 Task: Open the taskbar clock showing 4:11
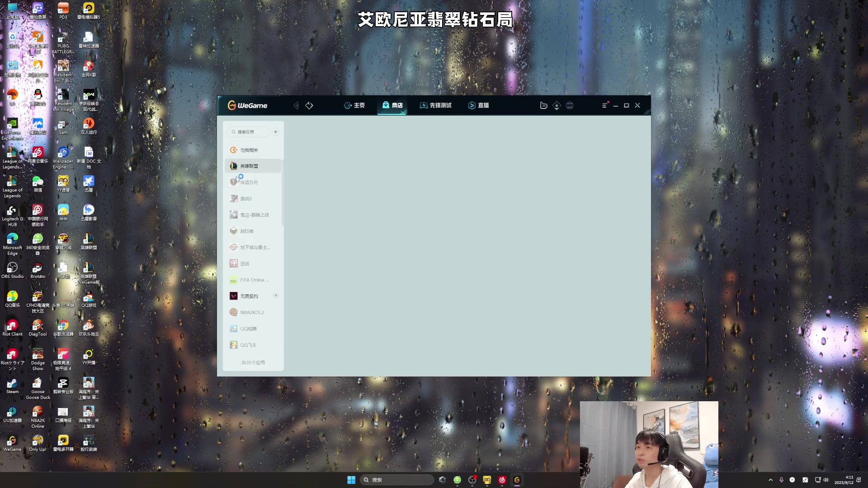pyautogui.click(x=844, y=480)
